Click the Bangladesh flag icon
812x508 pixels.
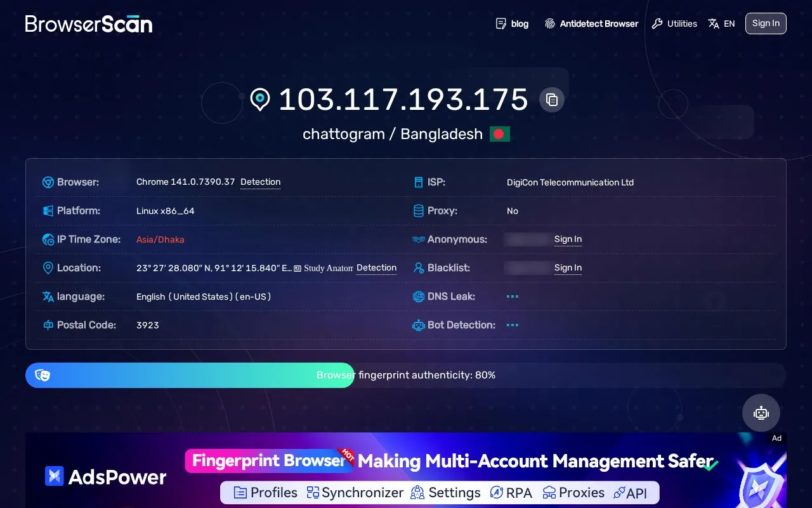click(x=500, y=134)
